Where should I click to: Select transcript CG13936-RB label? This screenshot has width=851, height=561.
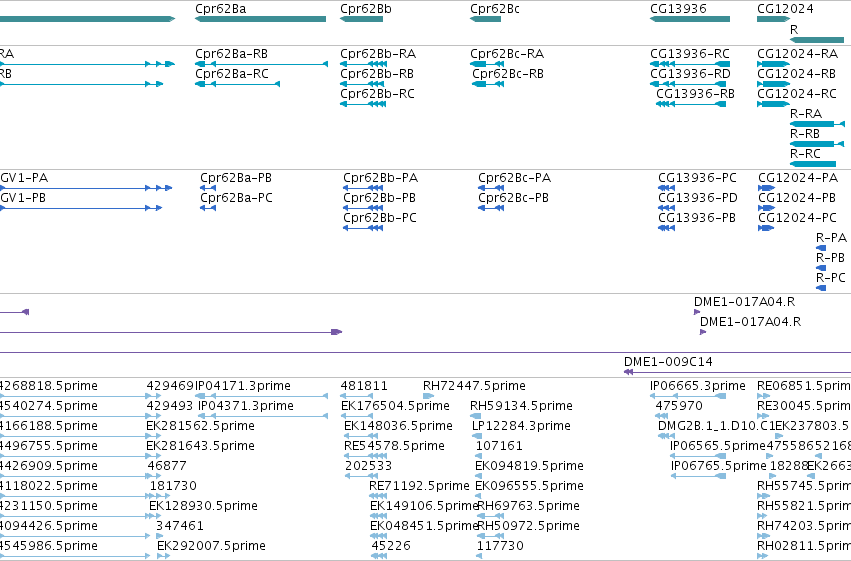point(695,94)
